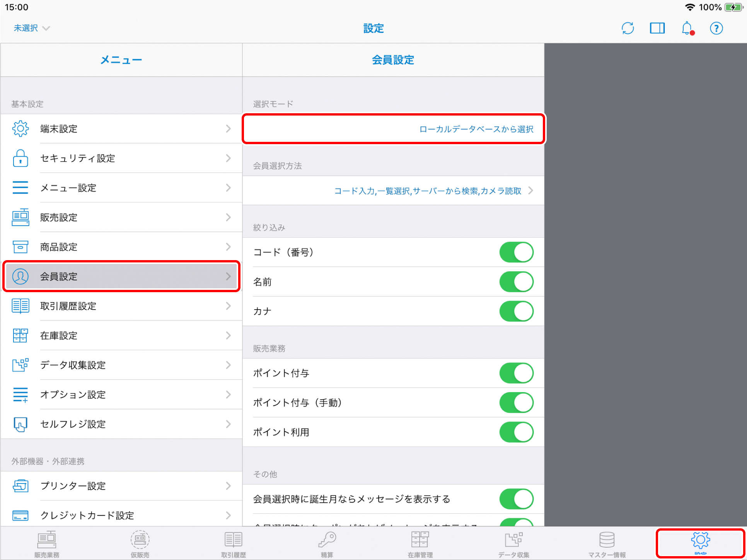This screenshot has height=560, width=747.
Task: Click the gear icon for 端末設定
Action: click(x=20, y=129)
